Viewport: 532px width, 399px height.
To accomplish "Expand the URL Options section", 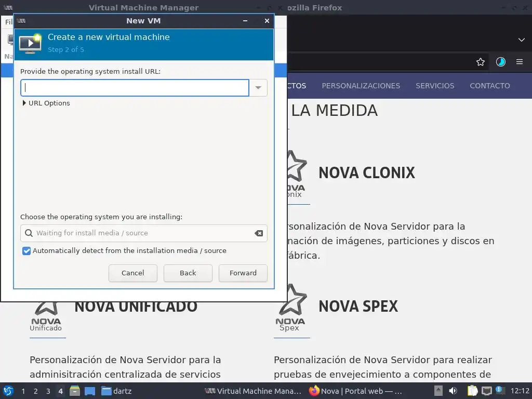I will [x=46, y=103].
